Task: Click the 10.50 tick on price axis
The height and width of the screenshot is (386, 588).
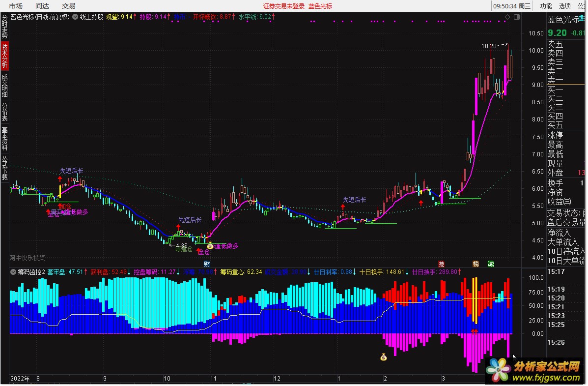Action: point(536,33)
